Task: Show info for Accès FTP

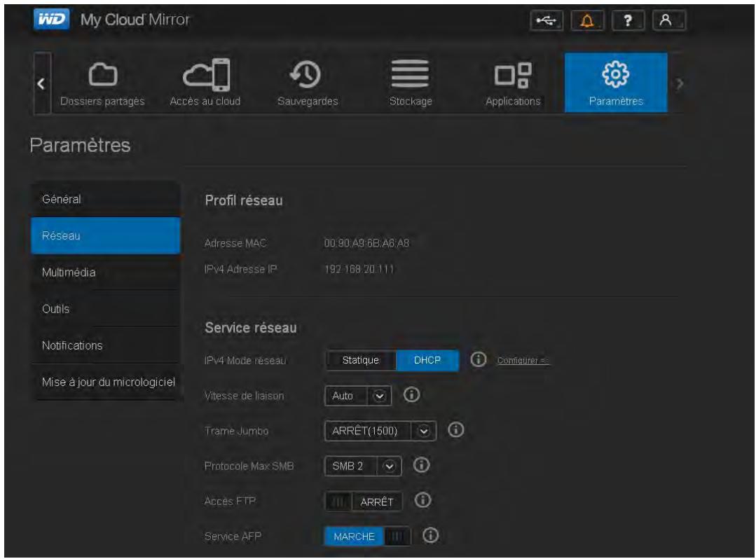Action: 422,500
